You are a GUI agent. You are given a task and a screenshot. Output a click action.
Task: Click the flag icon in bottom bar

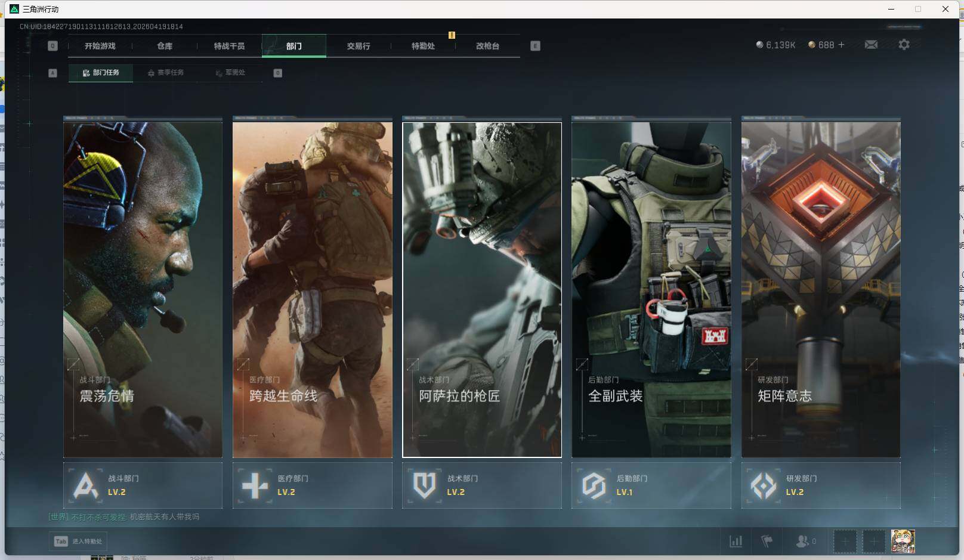767,542
